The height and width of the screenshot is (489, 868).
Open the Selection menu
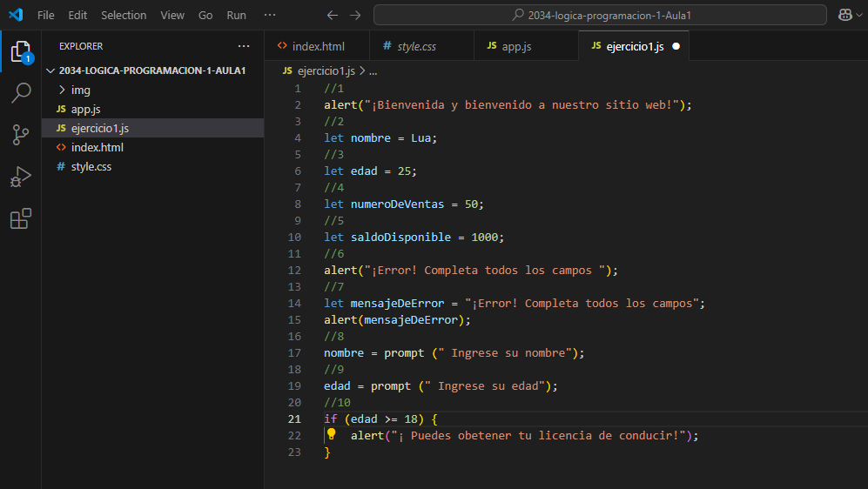tap(124, 15)
